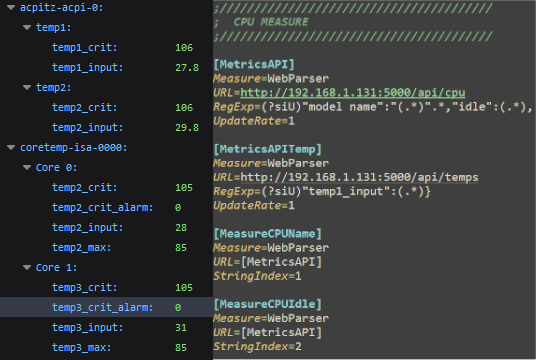Image resolution: width=536 pixels, height=360 pixels.
Task: Click UpdateRate=1 under MetricsAPITemp
Action: [254, 205]
